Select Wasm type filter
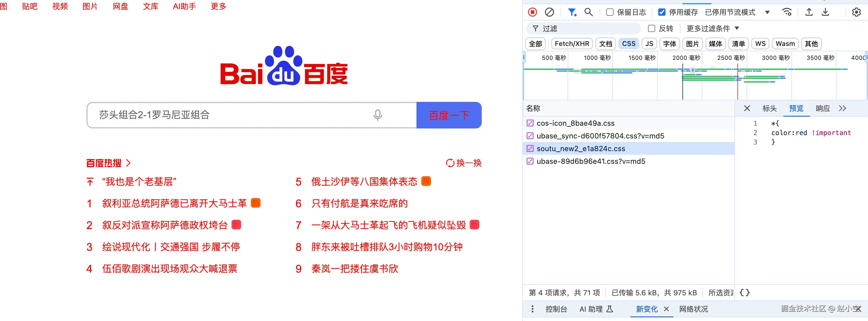This screenshot has width=868, height=321. (x=785, y=44)
